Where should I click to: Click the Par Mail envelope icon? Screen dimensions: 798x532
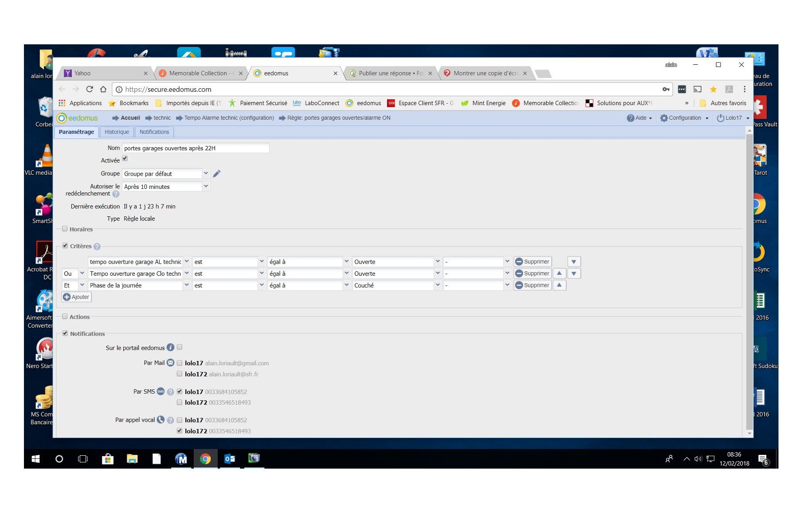click(170, 363)
